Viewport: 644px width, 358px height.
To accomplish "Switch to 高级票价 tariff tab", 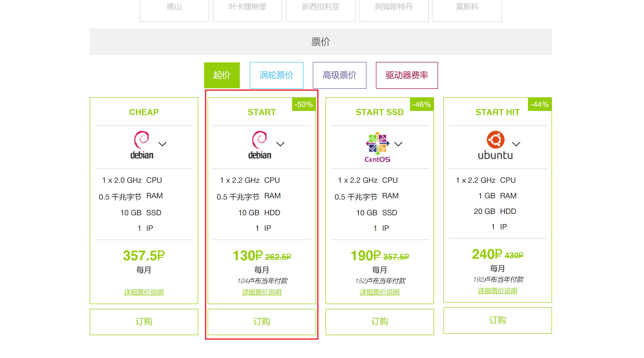I will click(x=339, y=75).
